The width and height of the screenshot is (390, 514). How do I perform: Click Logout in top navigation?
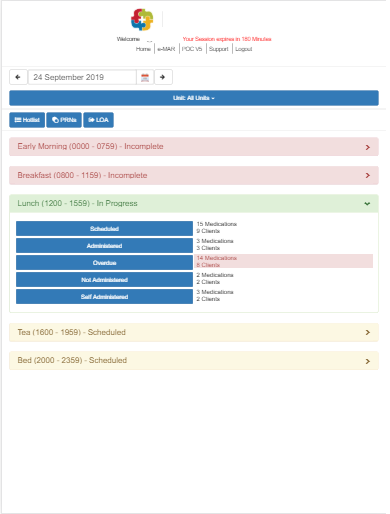(244, 49)
